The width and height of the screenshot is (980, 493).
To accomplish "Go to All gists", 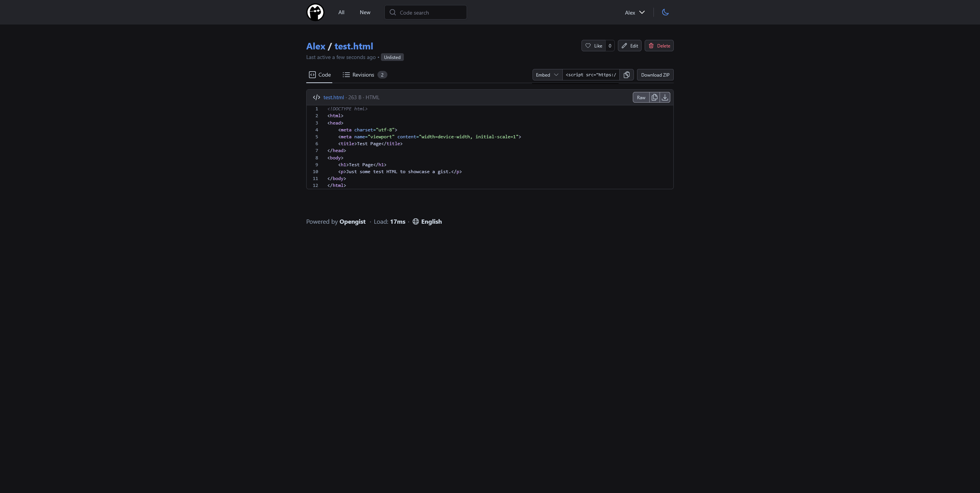I will (341, 12).
